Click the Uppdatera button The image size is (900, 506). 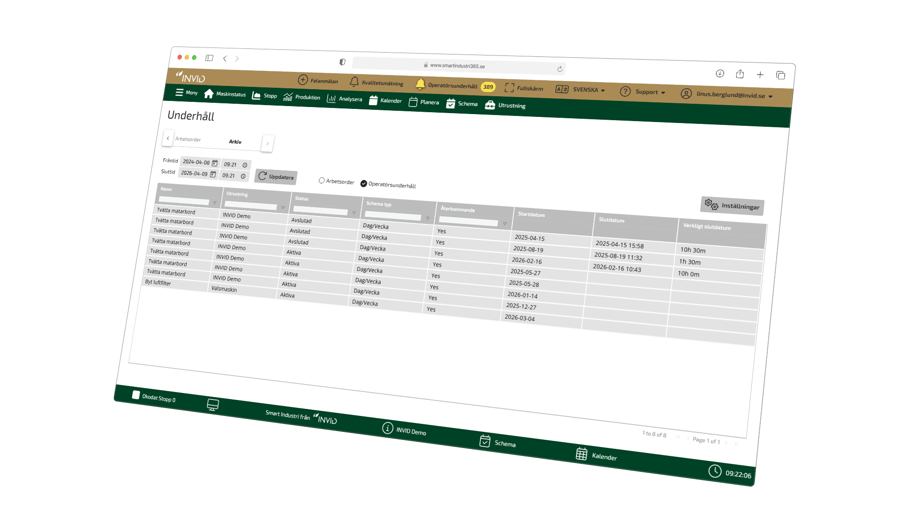276,177
